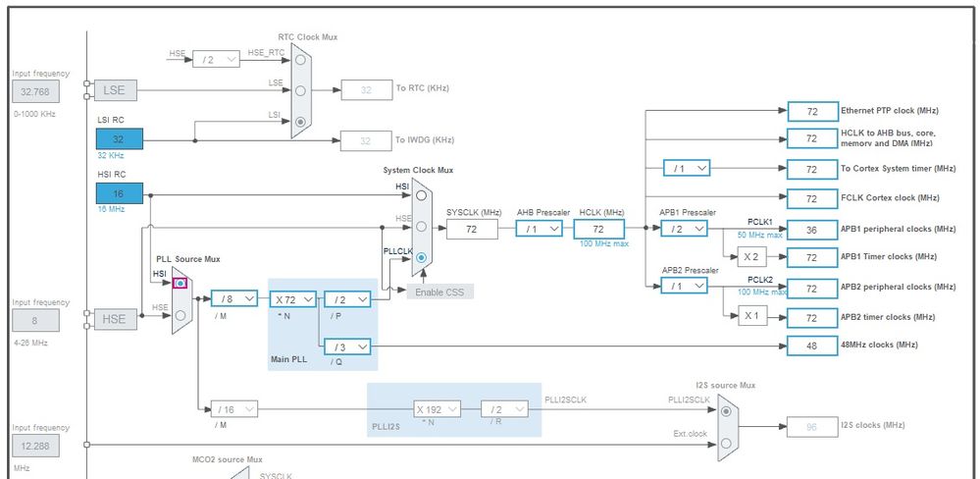Click the Ethernet PTP clock value field
Screen dimensions: 980x479
[812, 111]
